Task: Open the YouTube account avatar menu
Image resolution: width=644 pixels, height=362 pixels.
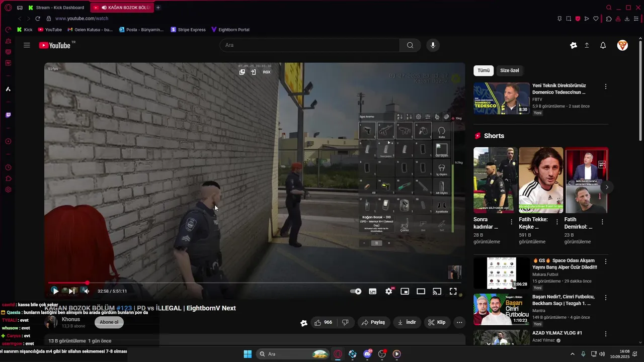Action: tap(622, 45)
